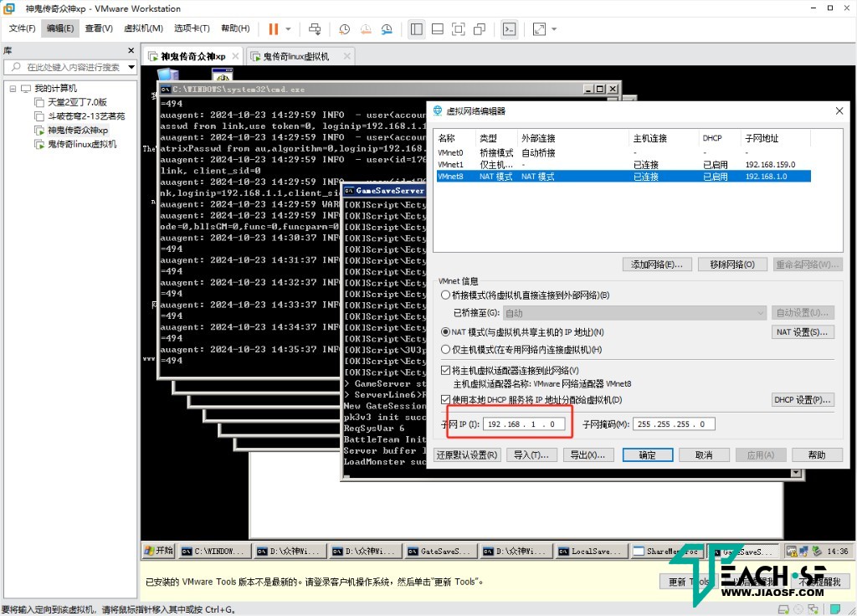Switch to LocalSave... task in XP taskbar
Screen dimensions: 857x616
tap(590, 552)
